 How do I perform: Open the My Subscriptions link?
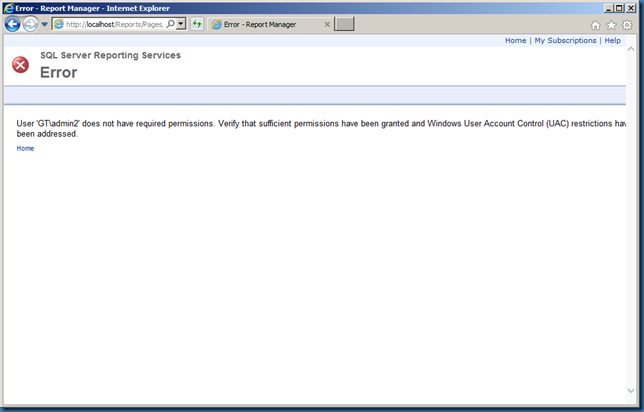[x=565, y=40]
